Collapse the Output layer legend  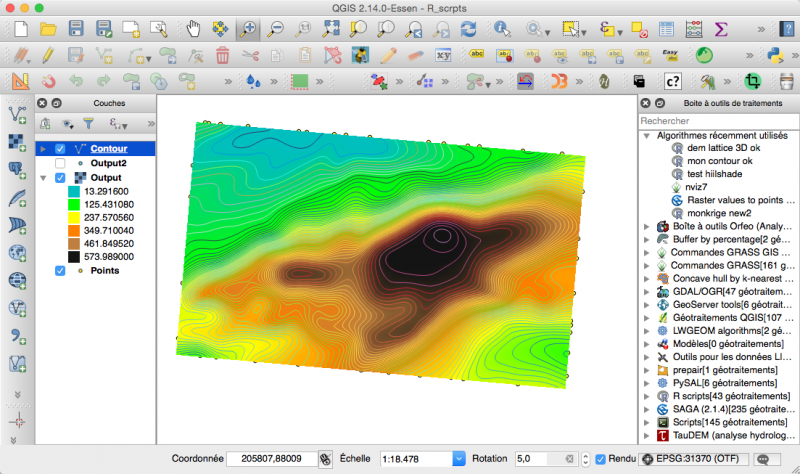point(42,178)
